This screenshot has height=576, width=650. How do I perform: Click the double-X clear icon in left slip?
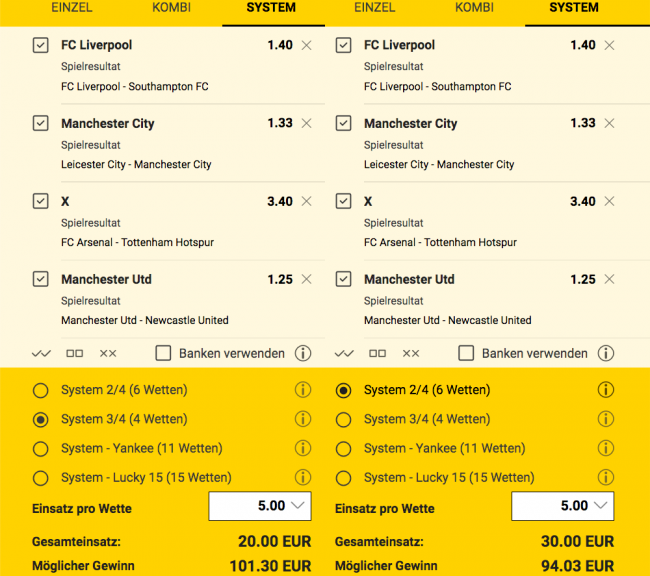click(x=108, y=353)
